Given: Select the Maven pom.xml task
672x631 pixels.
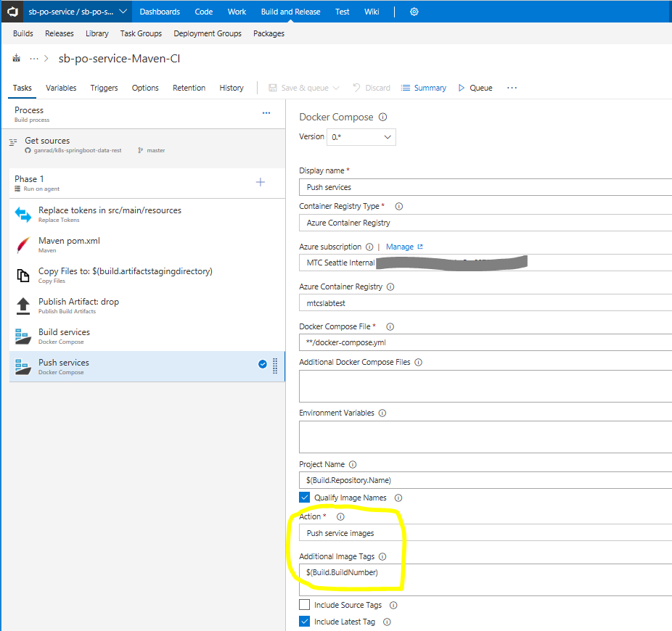Looking at the screenshot, I should 147,244.
